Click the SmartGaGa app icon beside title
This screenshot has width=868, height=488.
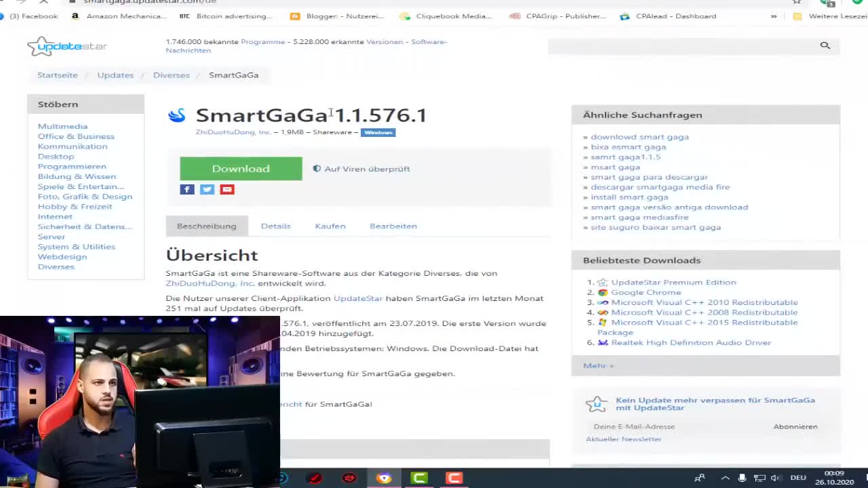click(176, 116)
